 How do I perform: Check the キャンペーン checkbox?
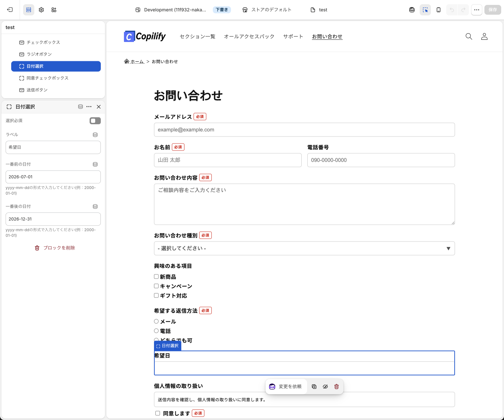(156, 286)
